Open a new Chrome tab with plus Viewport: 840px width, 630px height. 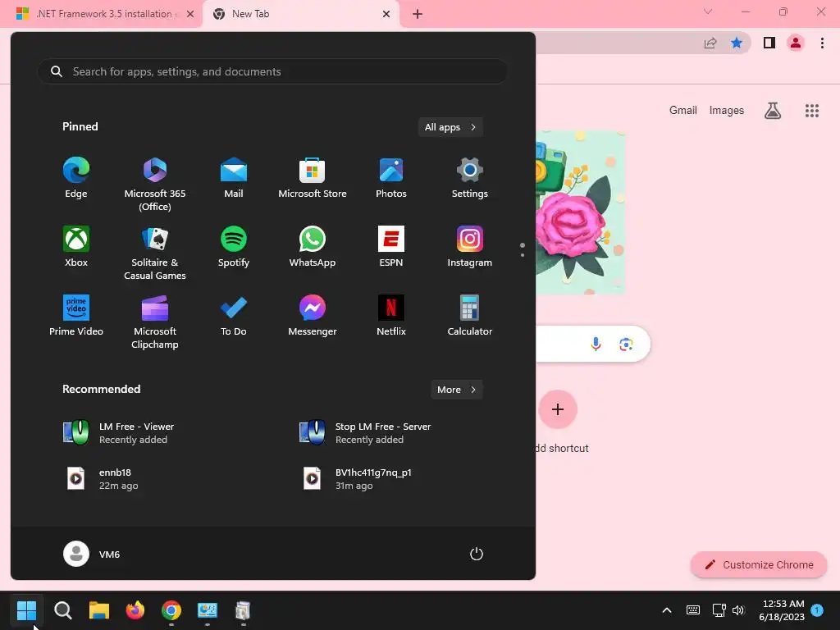[418, 14]
